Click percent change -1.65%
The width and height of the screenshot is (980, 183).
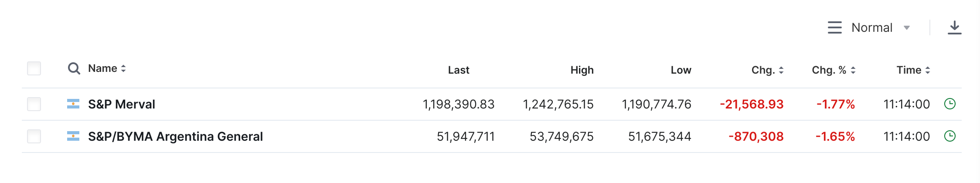835,136
